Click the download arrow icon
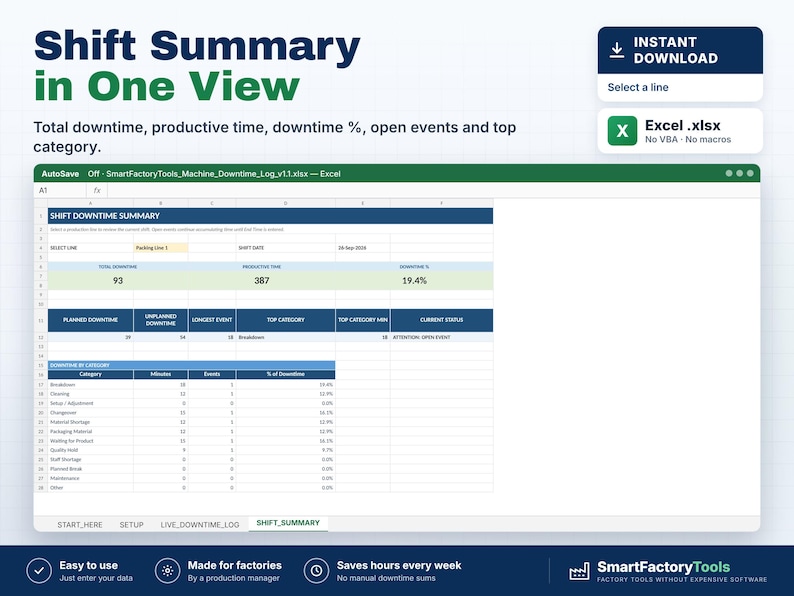This screenshot has height=596, width=794. [616, 50]
